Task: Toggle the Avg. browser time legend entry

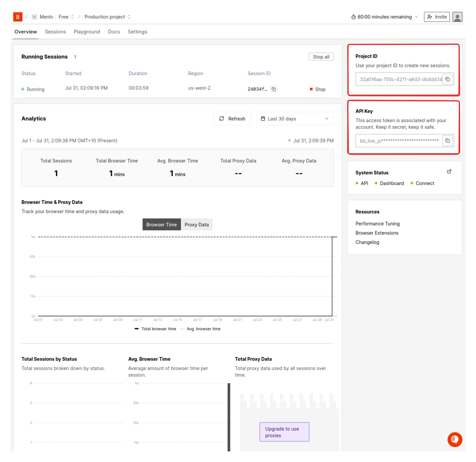Action: coord(203,329)
